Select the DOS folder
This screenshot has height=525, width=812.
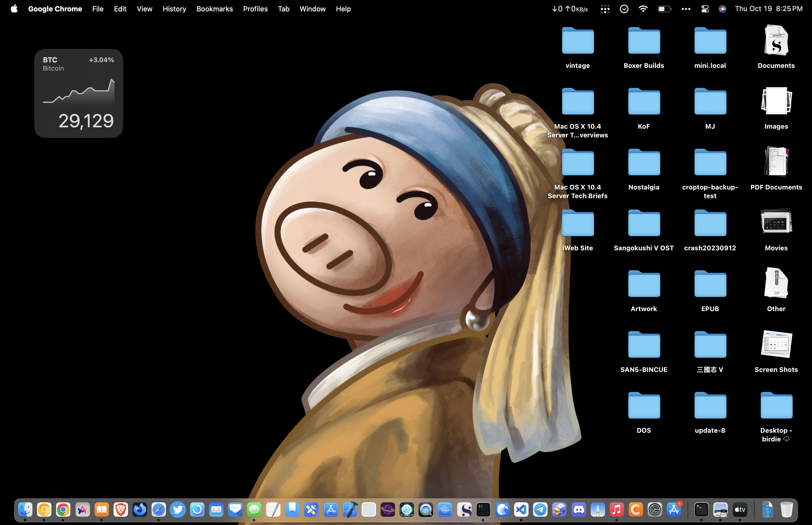pos(644,405)
